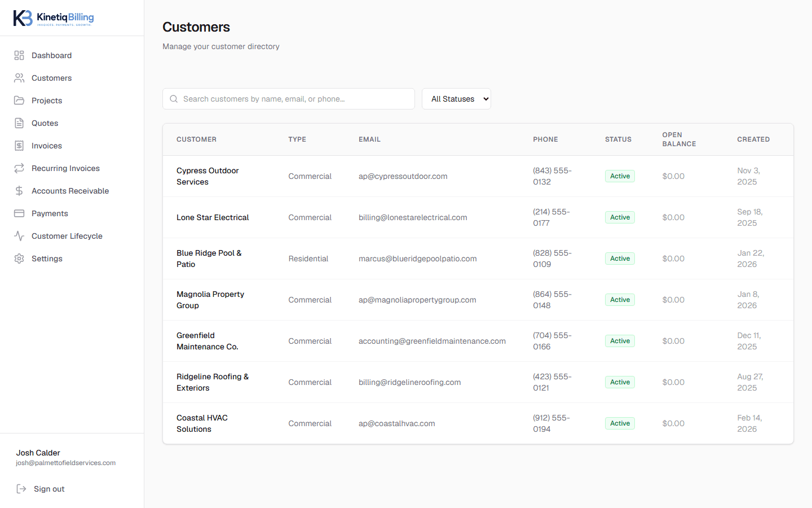Click the Payments card icon
812x508 pixels.
coord(19,213)
